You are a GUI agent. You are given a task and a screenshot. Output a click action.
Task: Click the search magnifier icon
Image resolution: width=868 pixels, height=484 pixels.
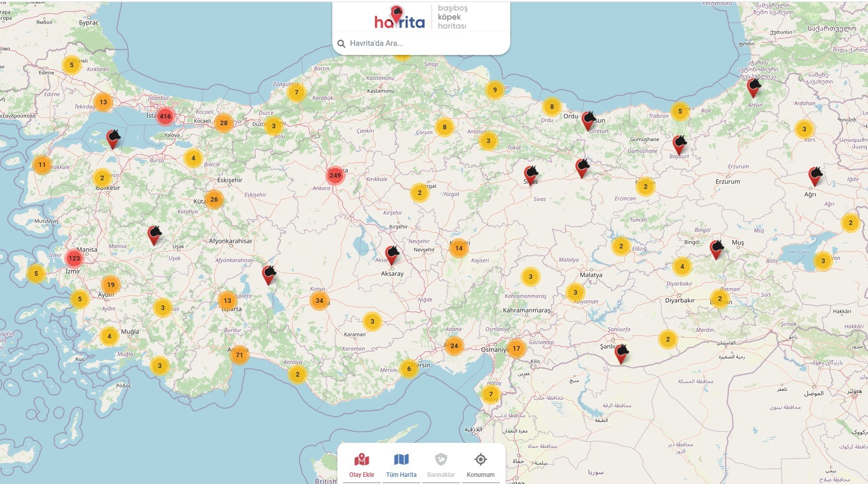point(341,44)
